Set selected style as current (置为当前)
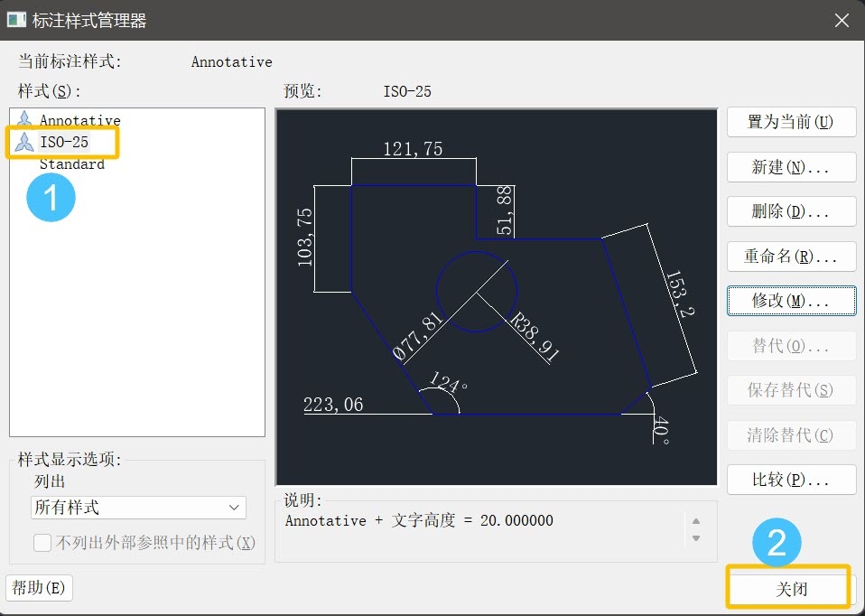The height and width of the screenshot is (616, 865). tap(791, 122)
